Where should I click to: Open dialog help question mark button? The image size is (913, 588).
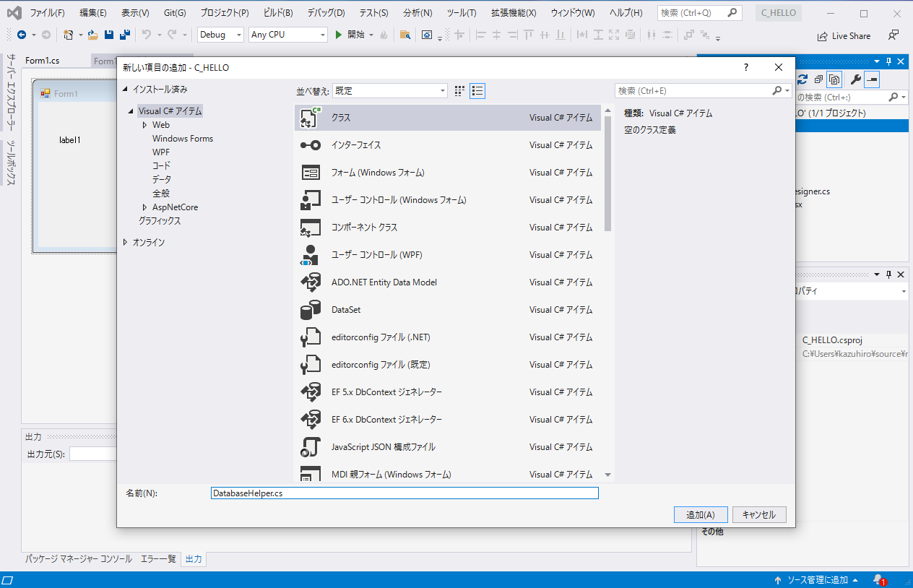pyautogui.click(x=746, y=67)
